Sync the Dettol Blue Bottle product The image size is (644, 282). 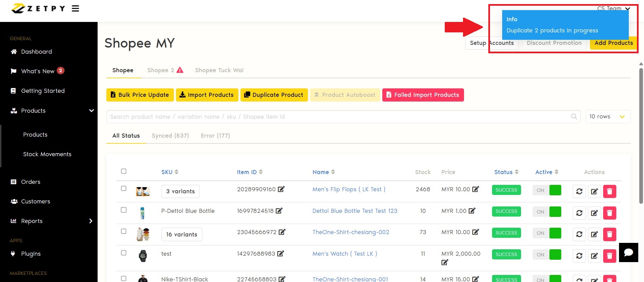click(579, 213)
